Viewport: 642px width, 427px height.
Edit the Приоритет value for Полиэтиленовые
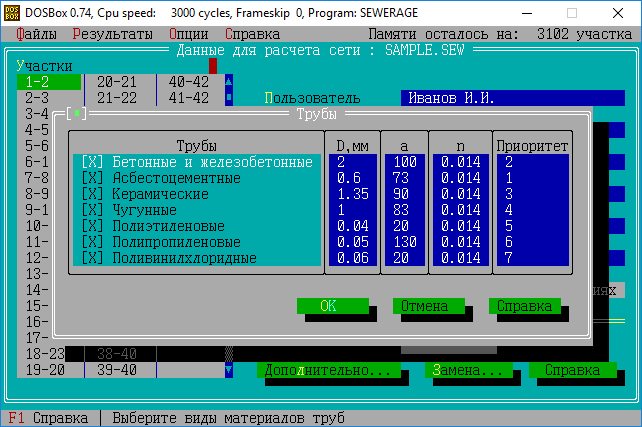click(533, 226)
